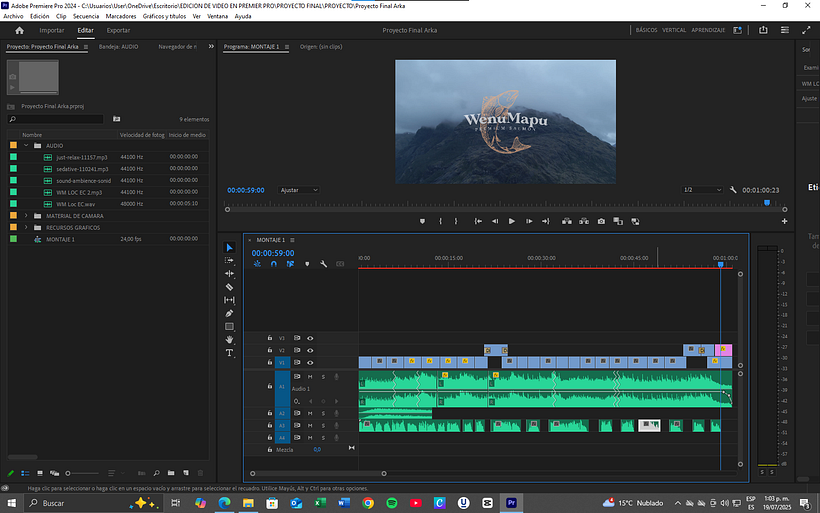Select the VERTICAL workspace
Viewport: 820px width, 513px height.
point(674,30)
